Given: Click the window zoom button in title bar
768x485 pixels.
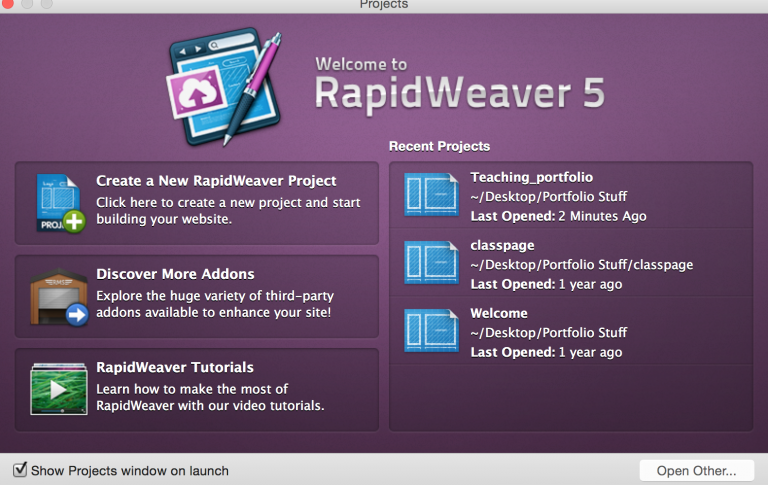Looking at the screenshot, I should click(x=47, y=4).
